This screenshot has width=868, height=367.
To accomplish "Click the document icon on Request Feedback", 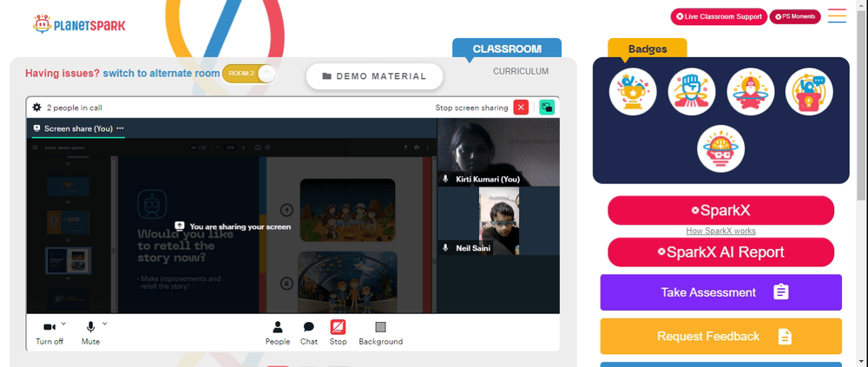I will click(785, 336).
